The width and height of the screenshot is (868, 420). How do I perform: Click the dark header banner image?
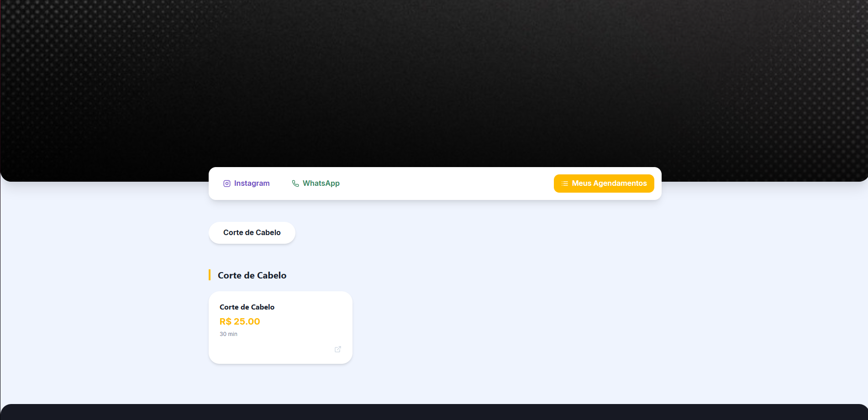coord(434,82)
